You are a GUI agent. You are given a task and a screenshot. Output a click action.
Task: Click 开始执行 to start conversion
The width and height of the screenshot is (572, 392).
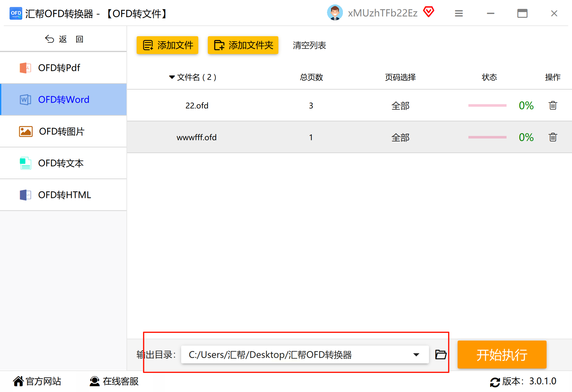coord(502,355)
